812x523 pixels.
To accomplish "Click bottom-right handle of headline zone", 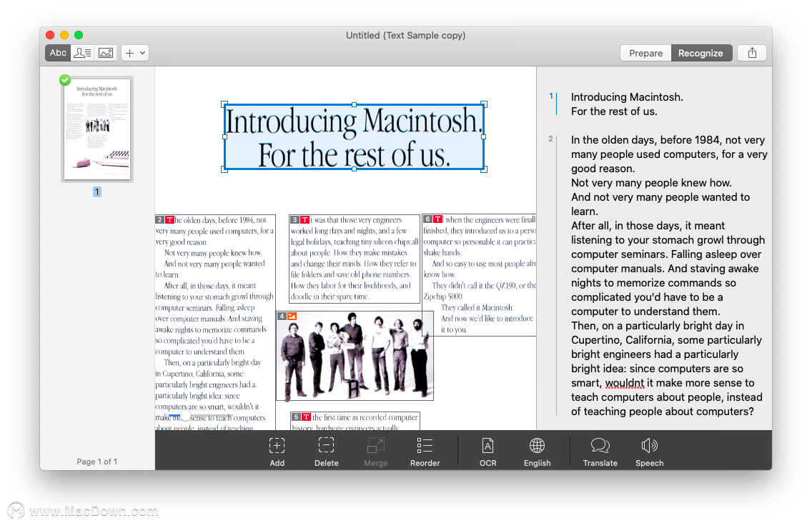I will [x=484, y=169].
